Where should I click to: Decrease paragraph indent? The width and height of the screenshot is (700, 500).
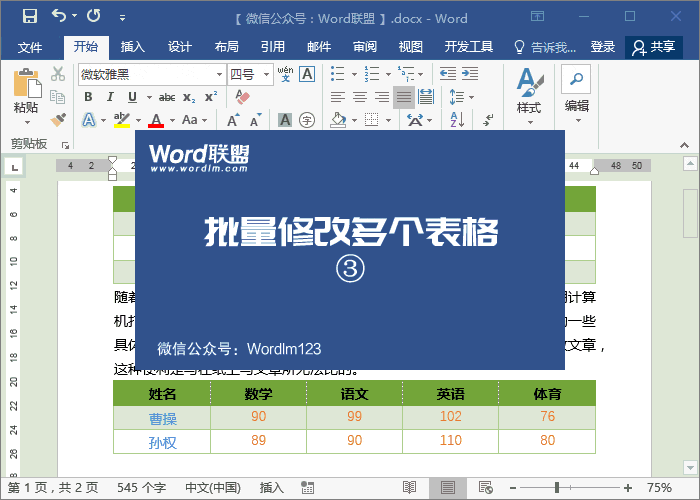point(448,74)
